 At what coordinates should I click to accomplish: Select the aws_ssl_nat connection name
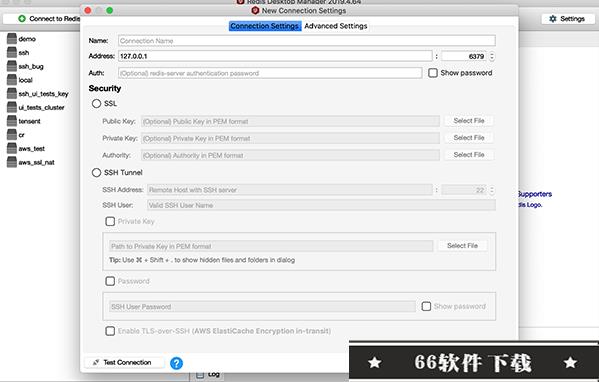(x=37, y=162)
